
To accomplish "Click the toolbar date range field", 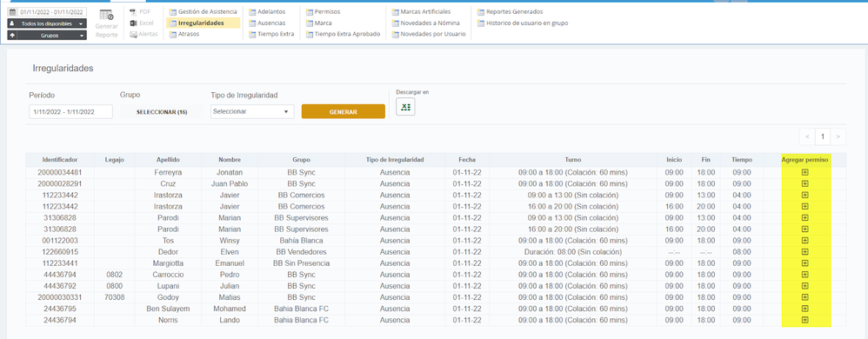I will click(47, 11).
